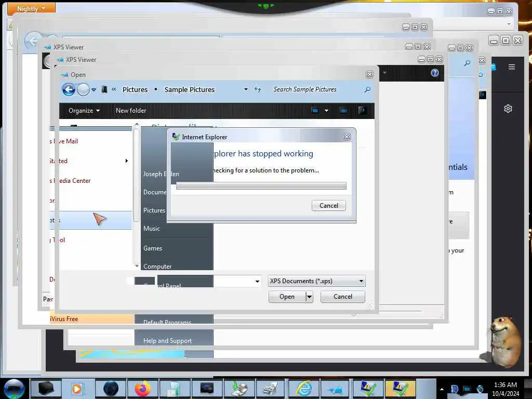Viewport: 532px width, 399px height.
Task: Open the printer/fax taskbar icon
Action: pos(271,389)
